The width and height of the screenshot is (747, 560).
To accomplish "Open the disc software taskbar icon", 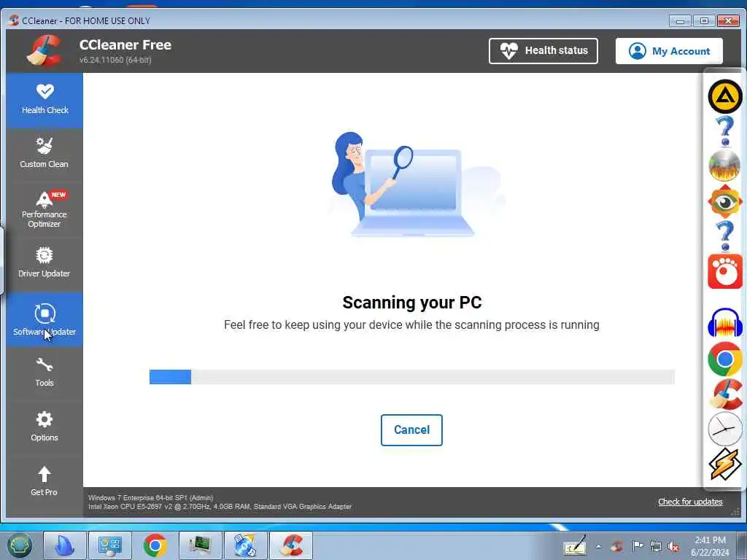I will point(245,545).
